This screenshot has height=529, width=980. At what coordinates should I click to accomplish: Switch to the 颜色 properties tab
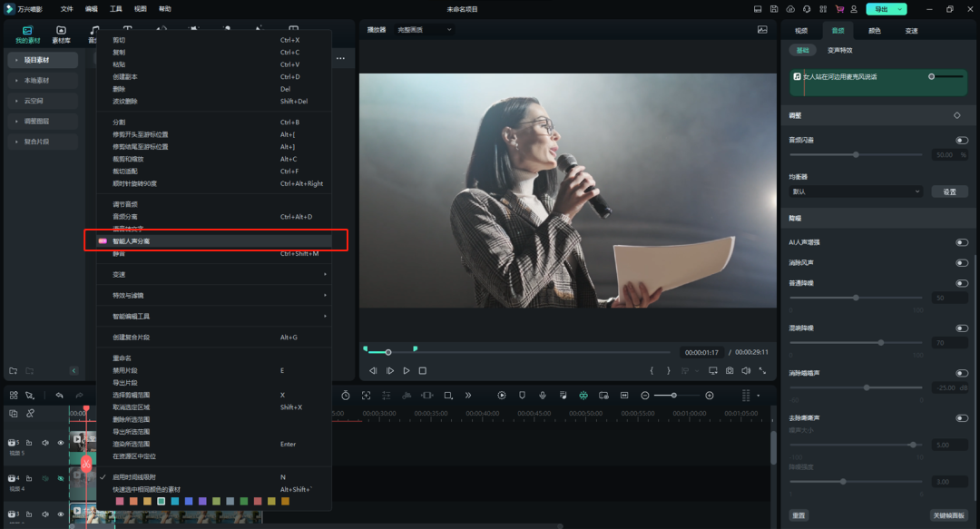[875, 31]
